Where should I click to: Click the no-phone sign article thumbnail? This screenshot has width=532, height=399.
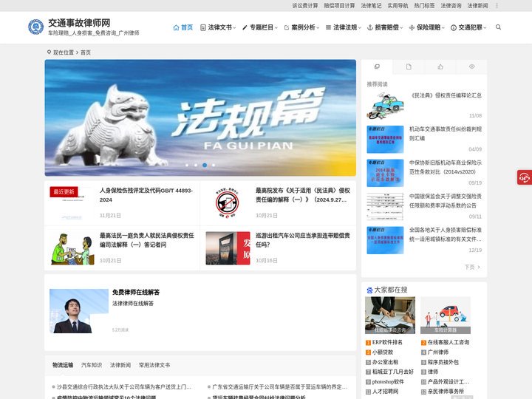click(228, 203)
